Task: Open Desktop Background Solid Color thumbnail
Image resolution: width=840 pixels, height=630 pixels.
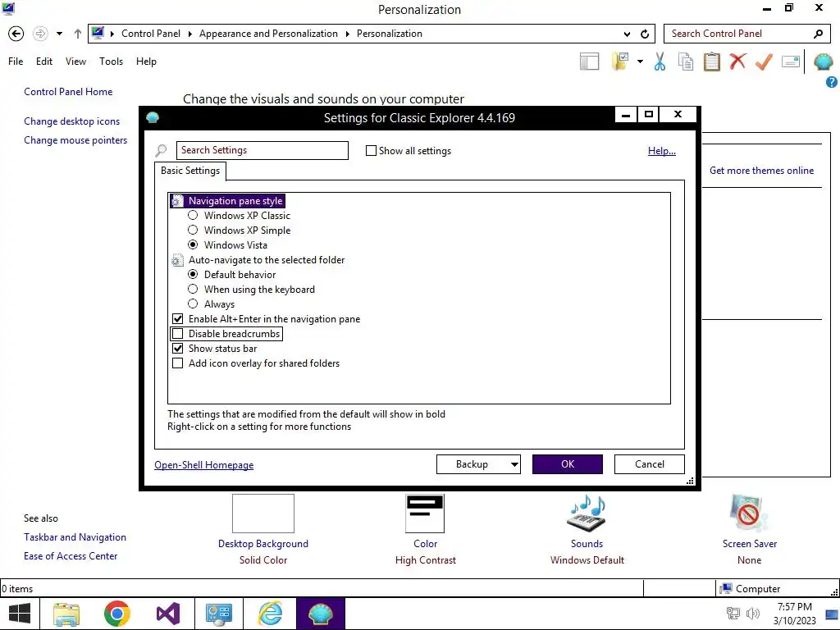Action: (x=263, y=514)
